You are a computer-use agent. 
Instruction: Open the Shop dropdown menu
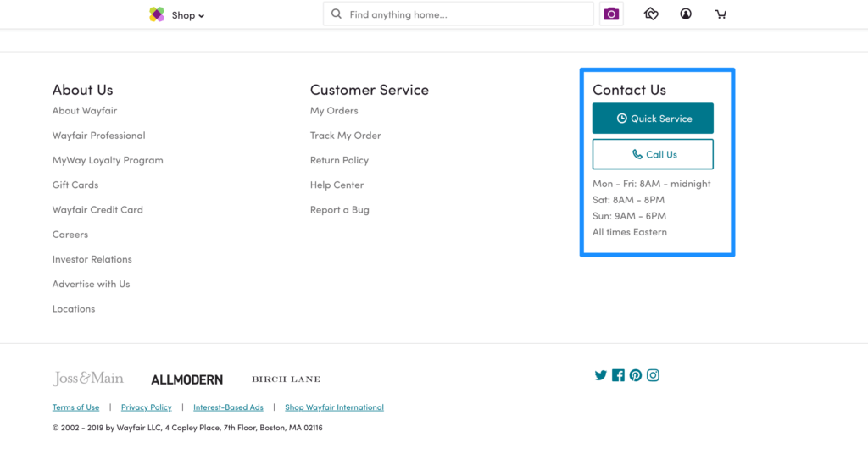point(187,15)
